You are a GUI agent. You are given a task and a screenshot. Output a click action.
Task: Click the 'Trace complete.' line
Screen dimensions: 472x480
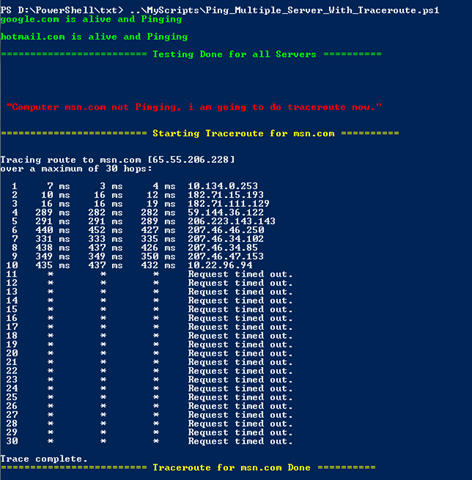coord(44,459)
